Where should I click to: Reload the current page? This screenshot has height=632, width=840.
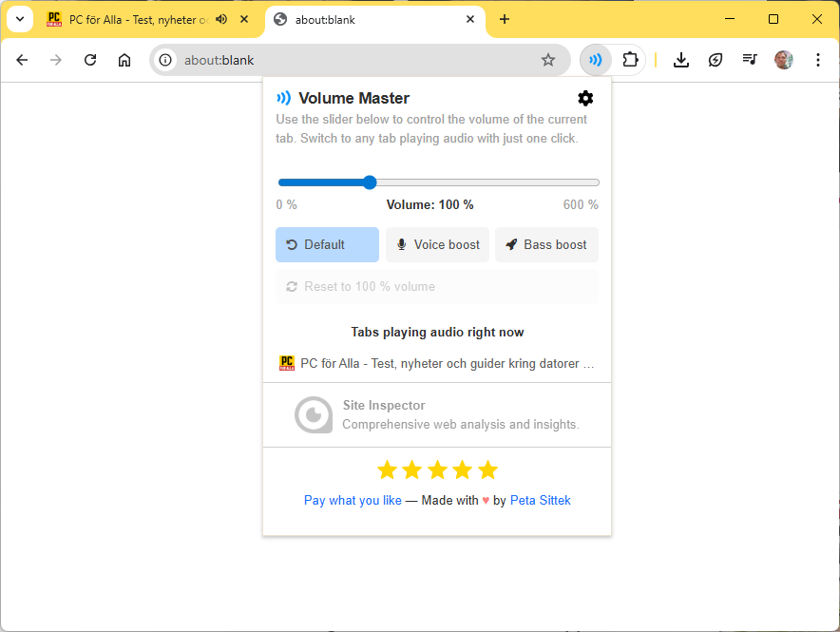[x=90, y=59]
